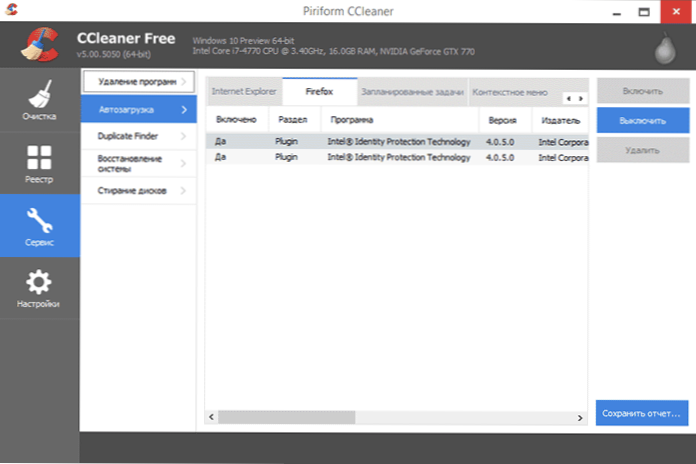The image size is (696, 464).
Task: Open the Реестр registry section
Action: point(40,164)
